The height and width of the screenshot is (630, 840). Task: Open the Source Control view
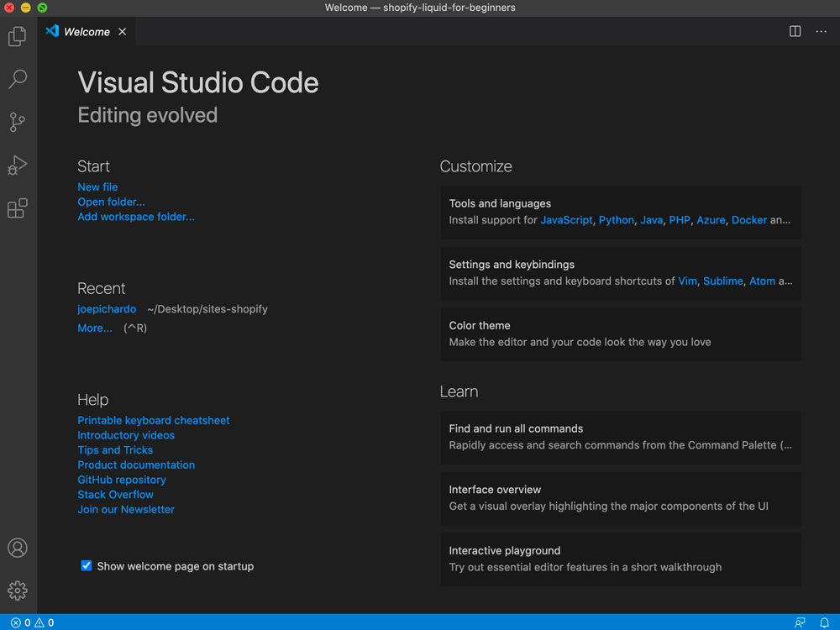(18, 123)
